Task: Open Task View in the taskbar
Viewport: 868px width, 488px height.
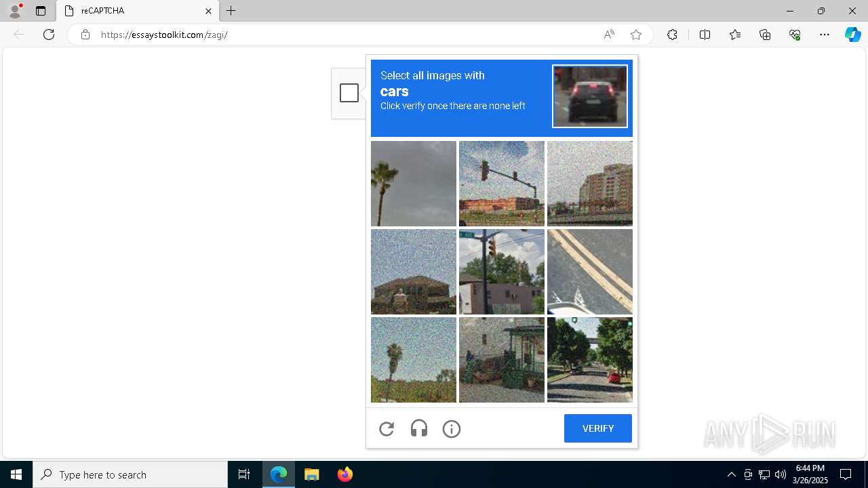Action: [x=244, y=474]
